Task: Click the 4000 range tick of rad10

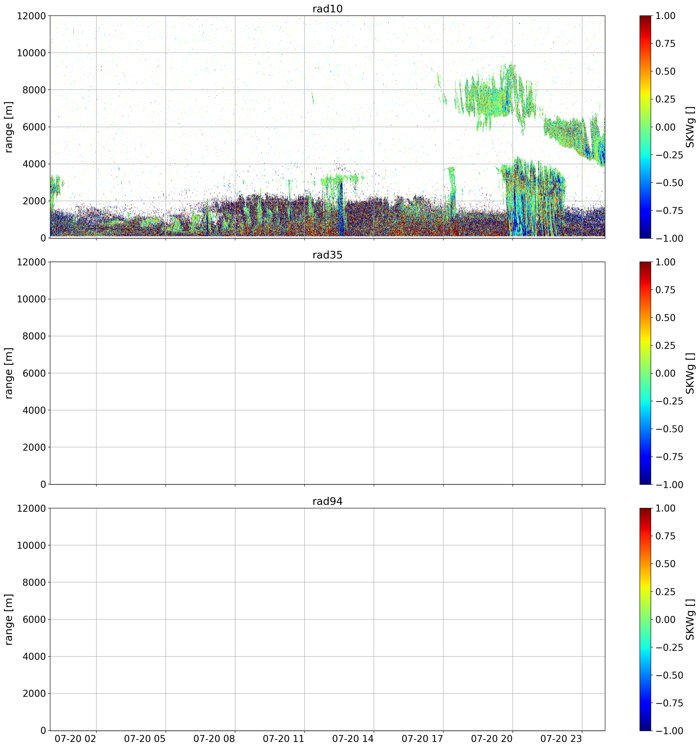Action: (34, 164)
